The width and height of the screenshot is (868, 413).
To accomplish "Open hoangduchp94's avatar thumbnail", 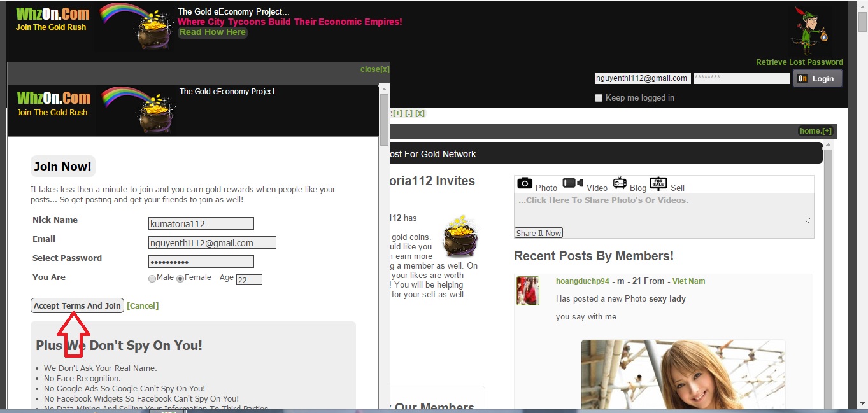I will point(528,291).
